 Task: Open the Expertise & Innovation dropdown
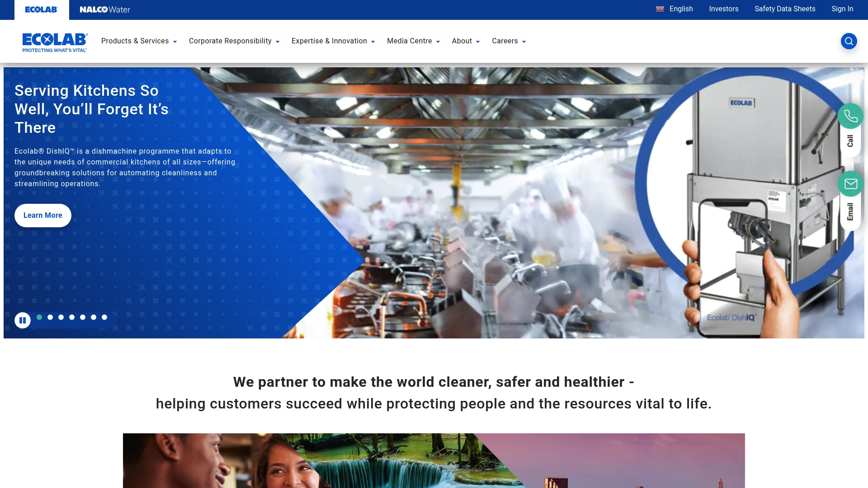tap(333, 41)
